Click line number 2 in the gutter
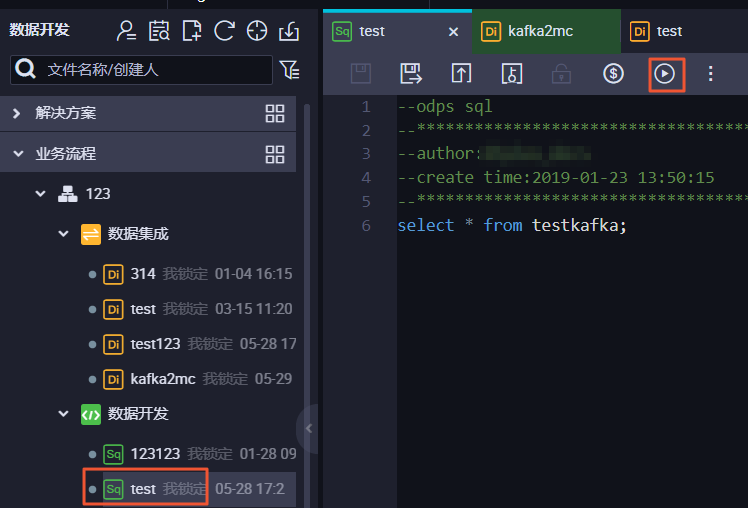 pyautogui.click(x=366, y=130)
